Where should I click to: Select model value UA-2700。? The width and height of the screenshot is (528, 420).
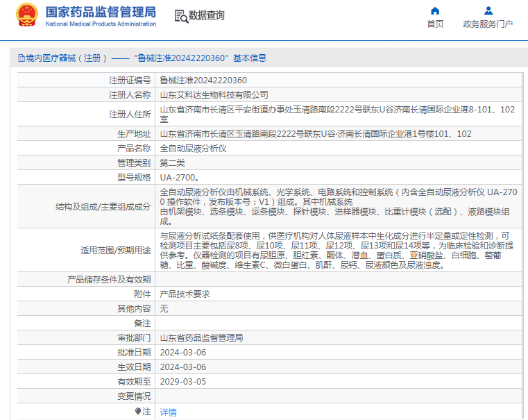pos(180,178)
